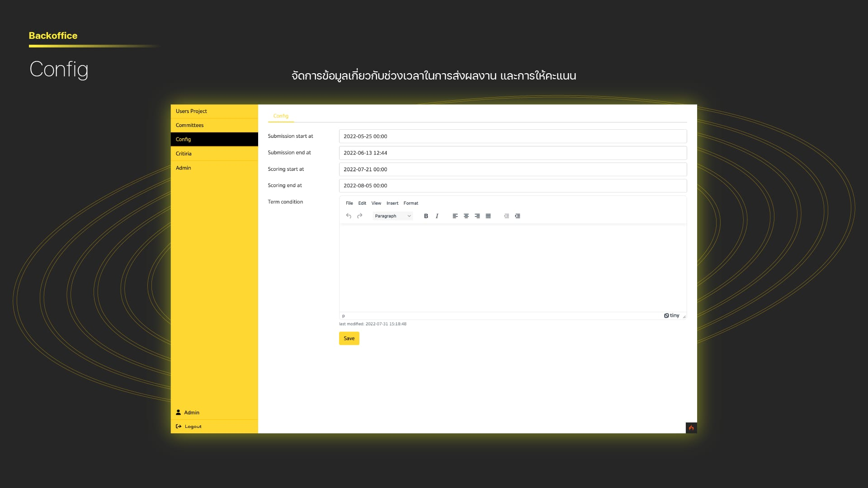This screenshot has width=868, height=488.
Task: Click the redo icon in editor toolbar
Action: click(360, 216)
